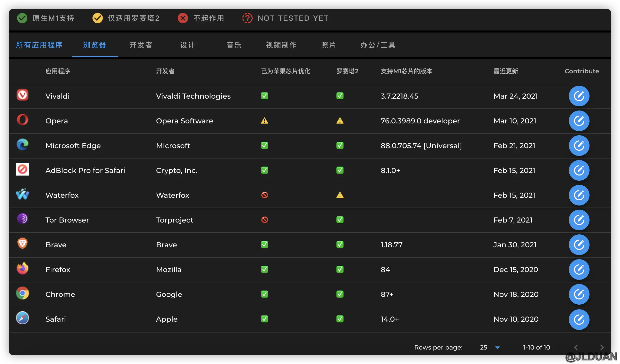The width and height of the screenshot is (620, 364).
Task: Click Waterfox's Rosetta 2 warning triangle
Action: [340, 195]
